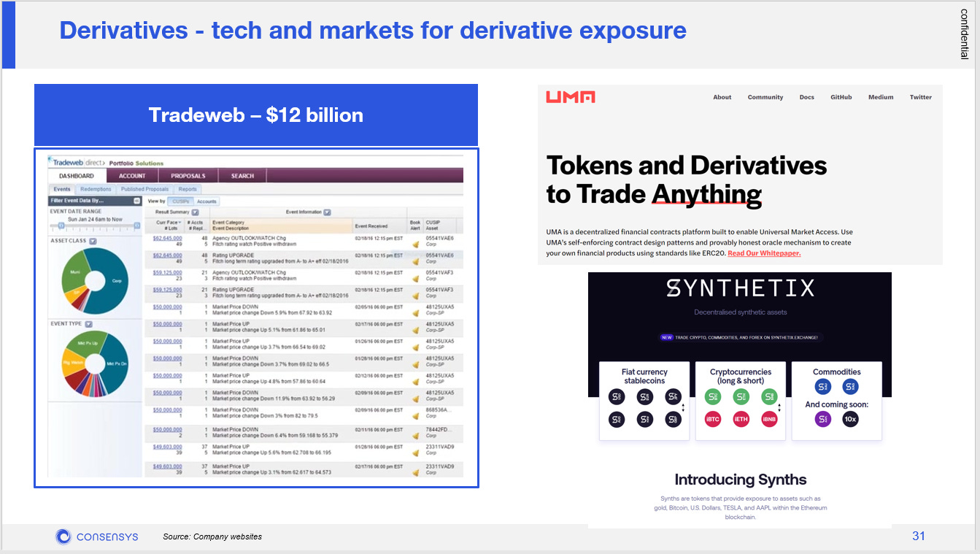
Task: Select the Mkt Px Dn segment of the Event Type chart
Action: (116, 363)
